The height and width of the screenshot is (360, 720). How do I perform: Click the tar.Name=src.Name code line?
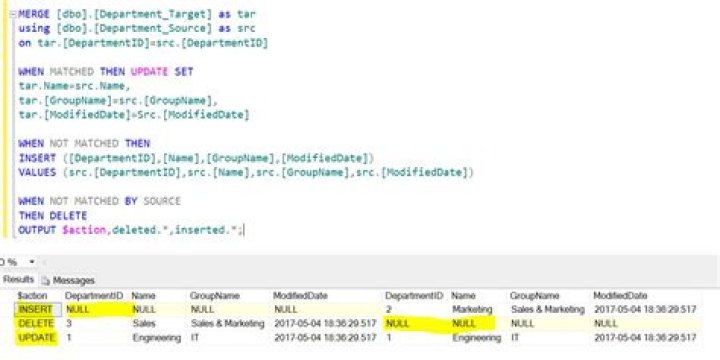[x=74, y=86]
